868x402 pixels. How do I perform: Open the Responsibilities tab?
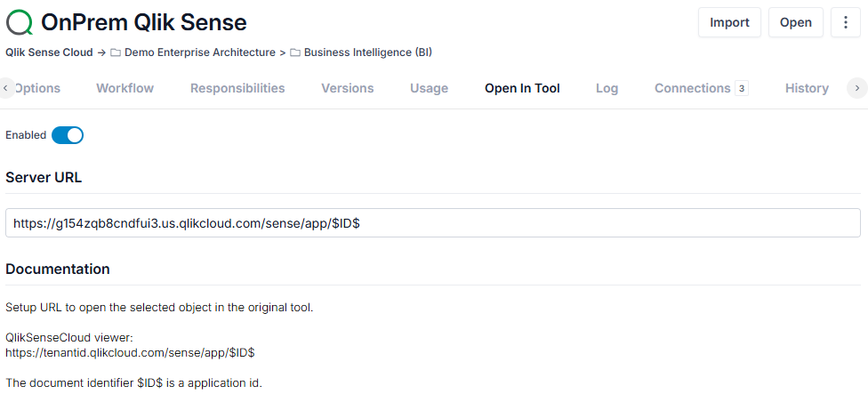click(237, 88)
